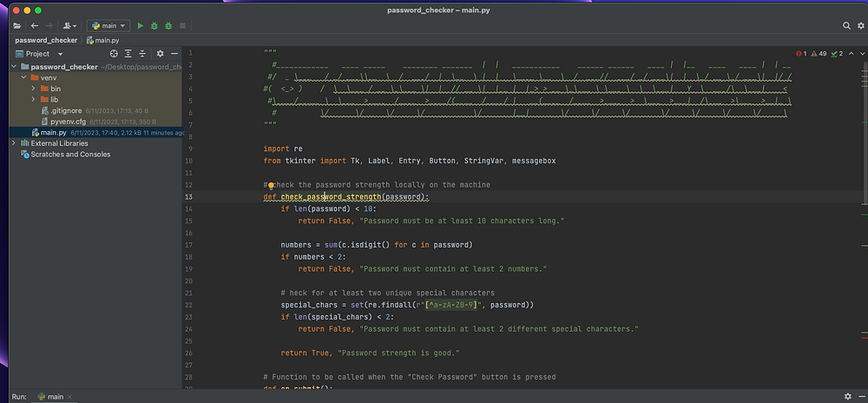Image resolution: width=868 pixels, height=403 pixels.
Task: Click the yellow lightbulb on line 12
Action: pyautogui.click(x=271, y=186)
